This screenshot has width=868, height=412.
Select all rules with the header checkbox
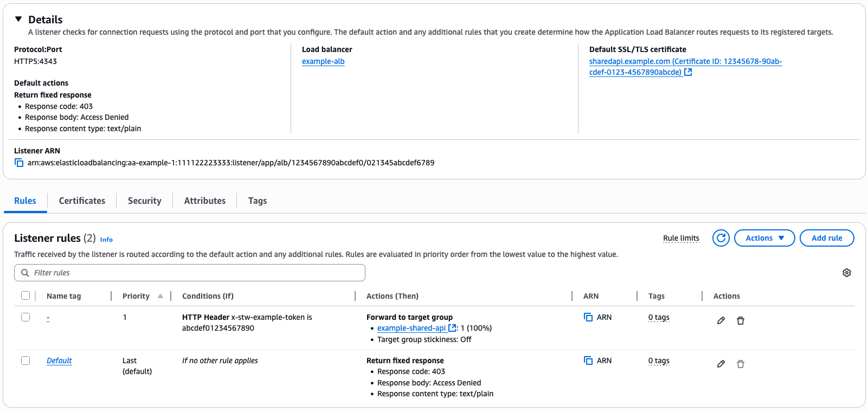point(25,295)
